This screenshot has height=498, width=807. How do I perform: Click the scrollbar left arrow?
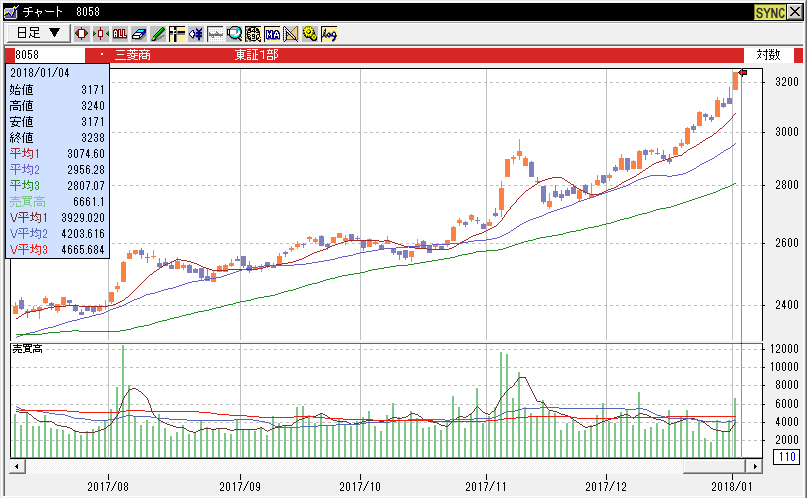pyautogui.click(x=16, y=466)
